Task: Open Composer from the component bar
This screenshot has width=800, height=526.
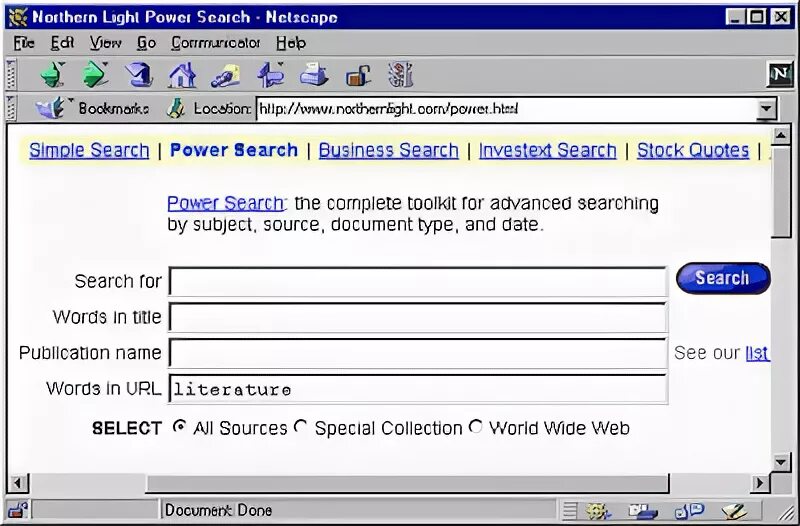Action: point(734,510)
